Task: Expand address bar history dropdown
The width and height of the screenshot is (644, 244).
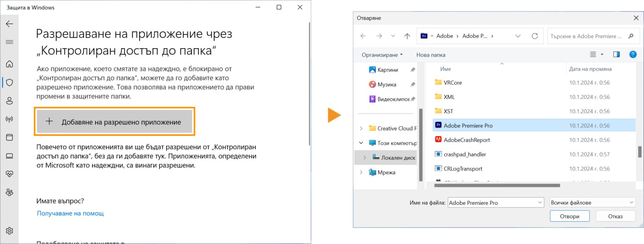Action: [x=518, y=36]
